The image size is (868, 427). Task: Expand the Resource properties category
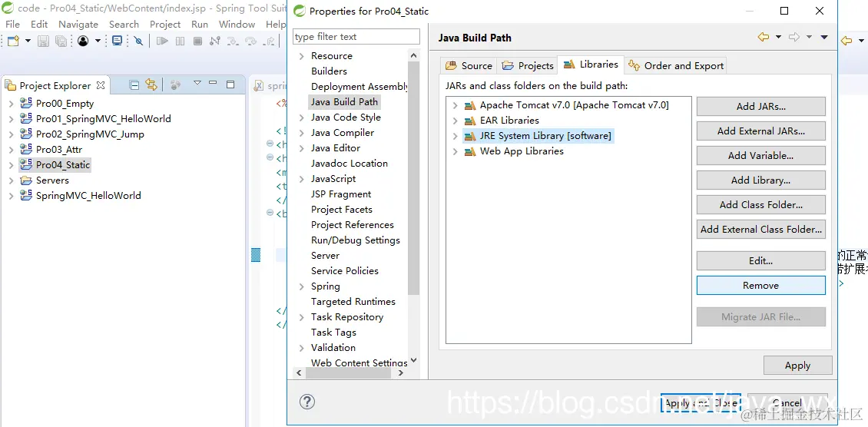[302, 56]
